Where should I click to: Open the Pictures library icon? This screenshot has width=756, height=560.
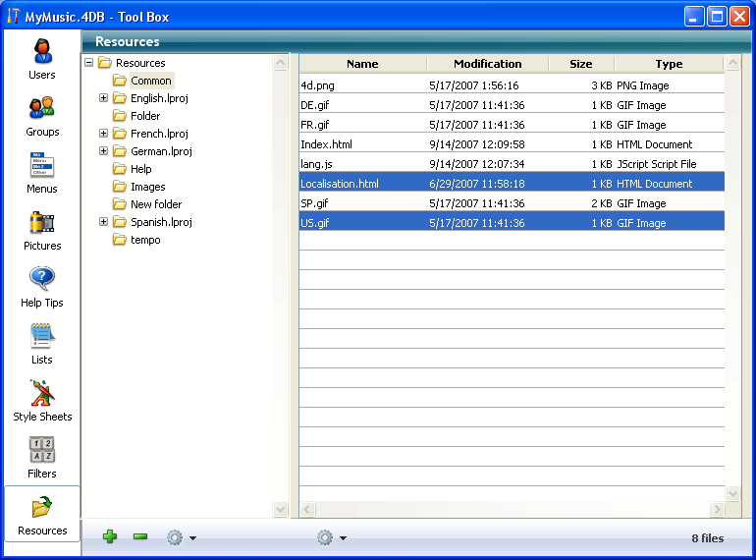[x=42, y=222]
